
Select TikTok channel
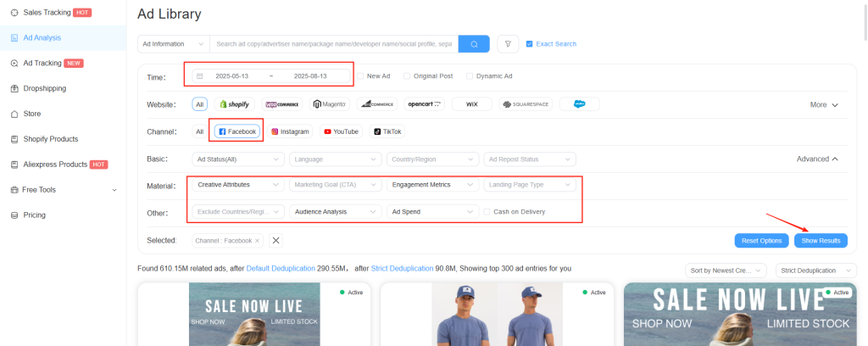point(387,131)
